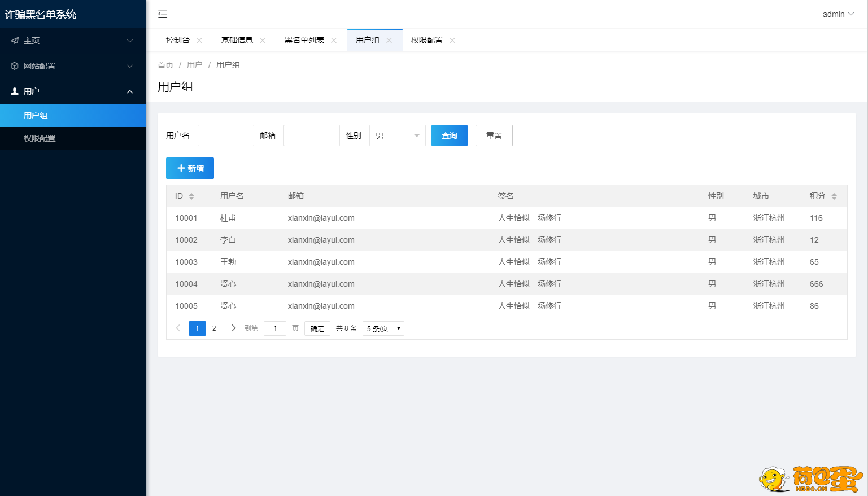Go to previous page arrow
This screenshot has width=868, height=496.
click(x=178, y=328)
